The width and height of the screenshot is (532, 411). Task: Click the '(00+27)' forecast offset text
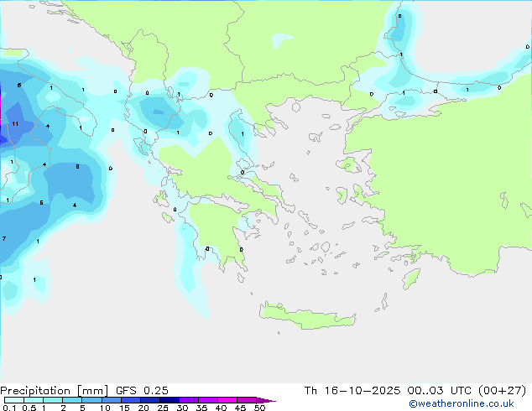(502, 391)
